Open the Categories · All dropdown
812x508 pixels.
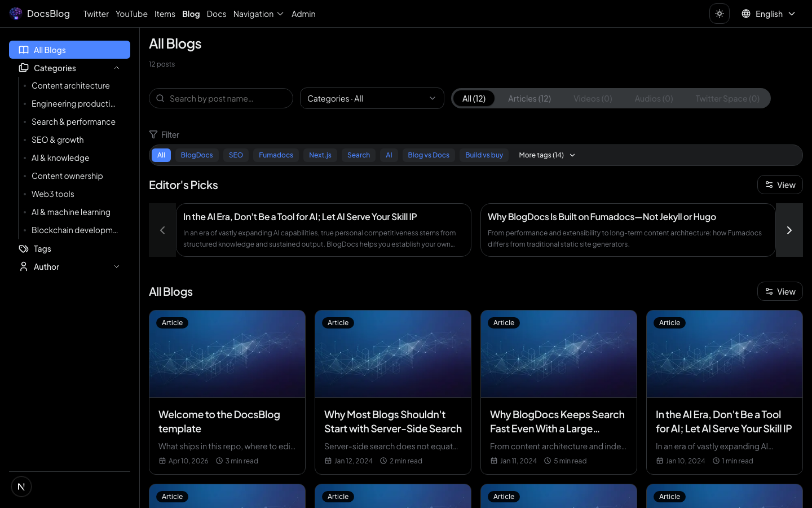click(x=372, y=98)
